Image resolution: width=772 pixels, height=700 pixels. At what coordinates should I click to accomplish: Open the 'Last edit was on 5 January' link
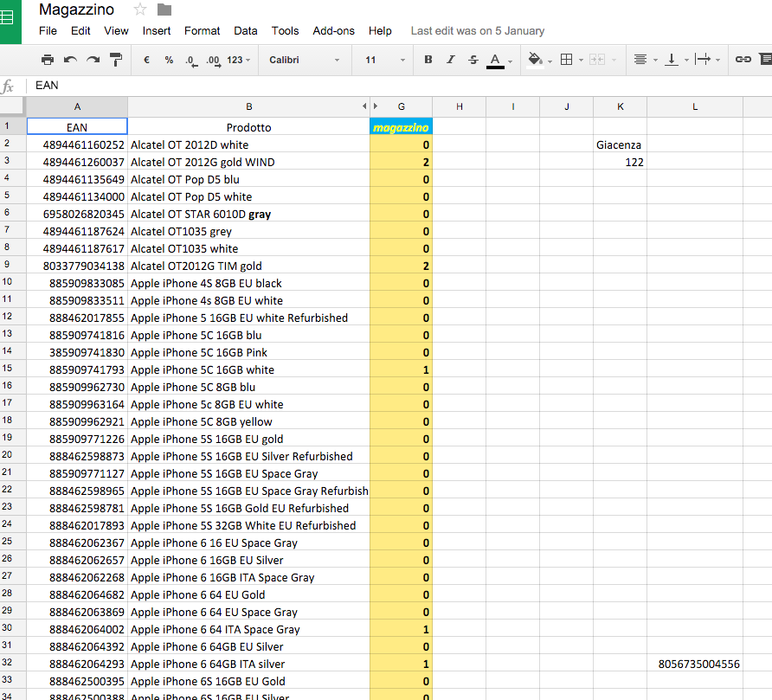[x=478, y=31]
